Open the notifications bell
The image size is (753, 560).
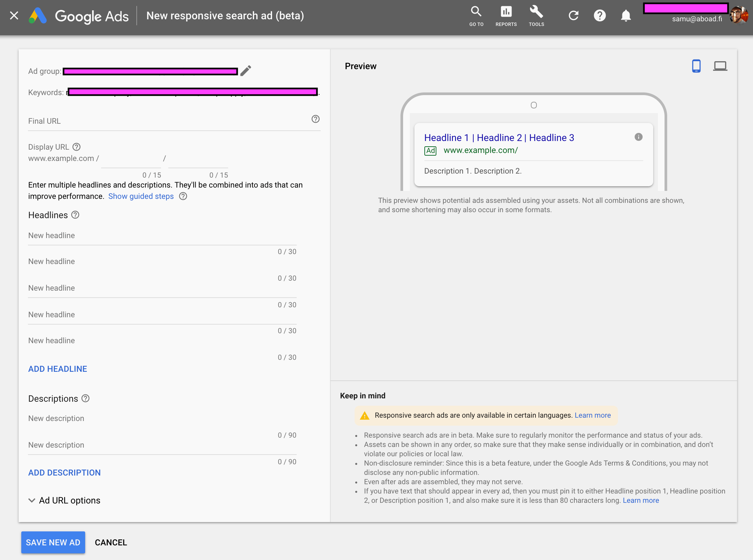626,16
